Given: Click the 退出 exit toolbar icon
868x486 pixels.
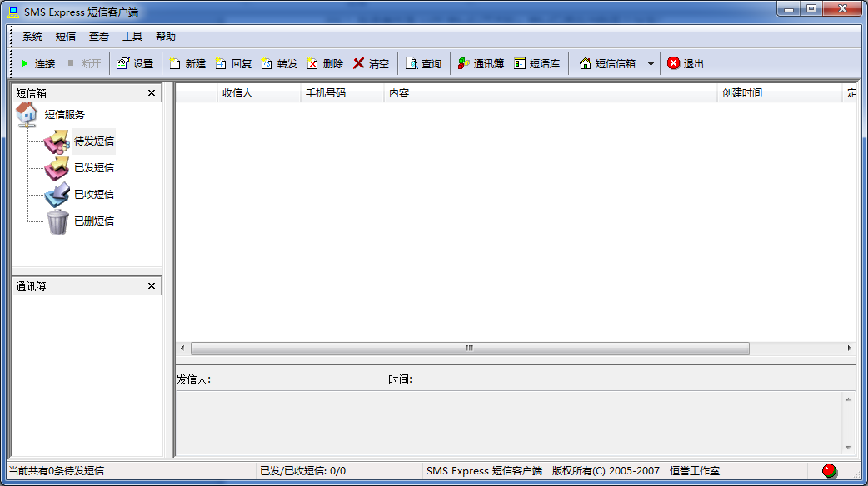Looking at the screenshot, I should (673, 63).
